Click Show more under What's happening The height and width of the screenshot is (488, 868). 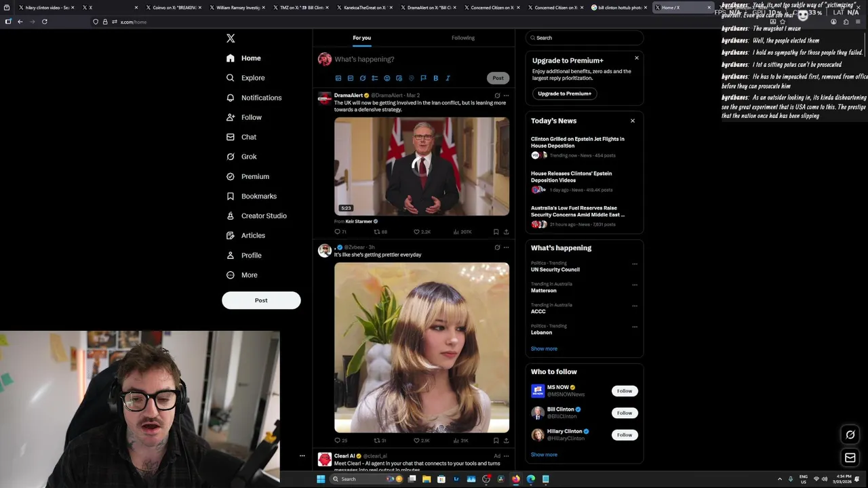pos(544,349)
